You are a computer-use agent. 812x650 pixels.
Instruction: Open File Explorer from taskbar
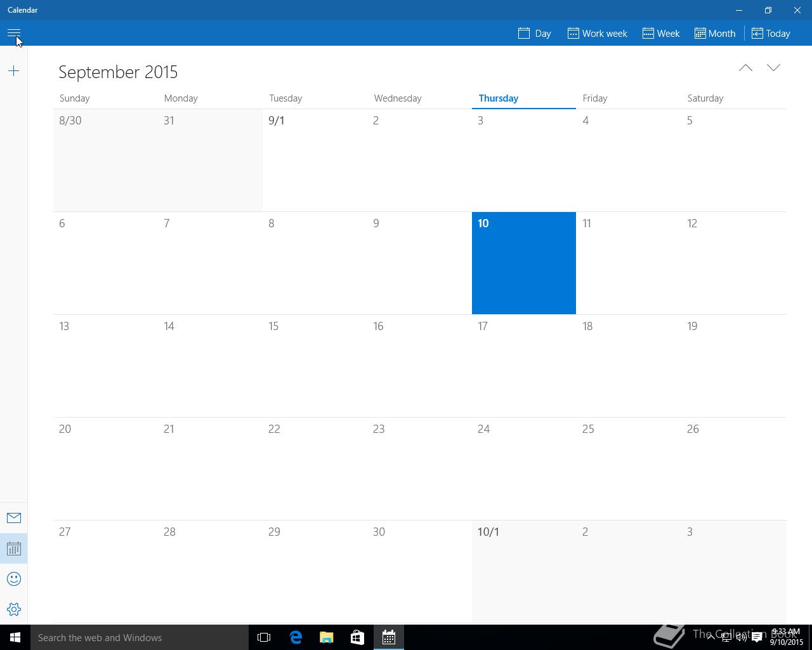click(x=327, y=637)
